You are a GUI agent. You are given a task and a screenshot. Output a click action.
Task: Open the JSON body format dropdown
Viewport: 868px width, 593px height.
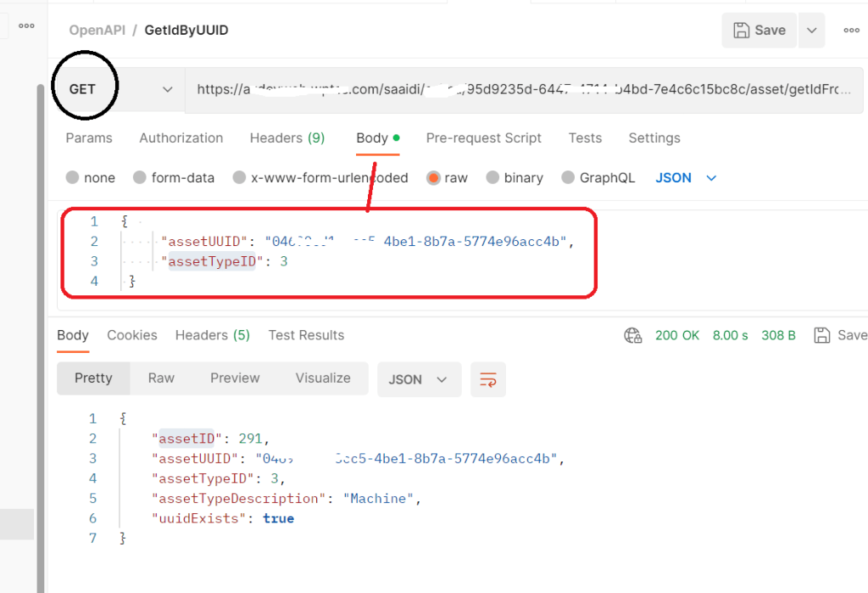683,177
